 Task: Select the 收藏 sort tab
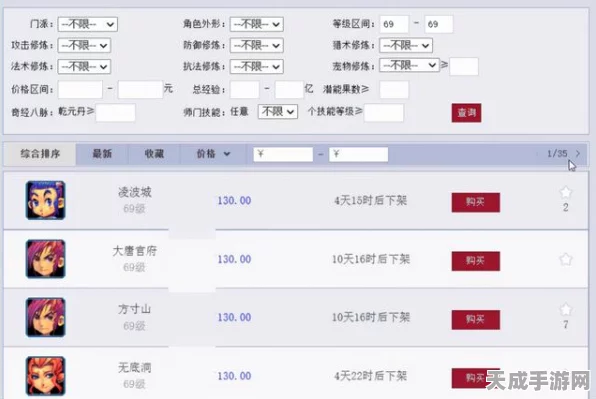[x=154, y=154]
